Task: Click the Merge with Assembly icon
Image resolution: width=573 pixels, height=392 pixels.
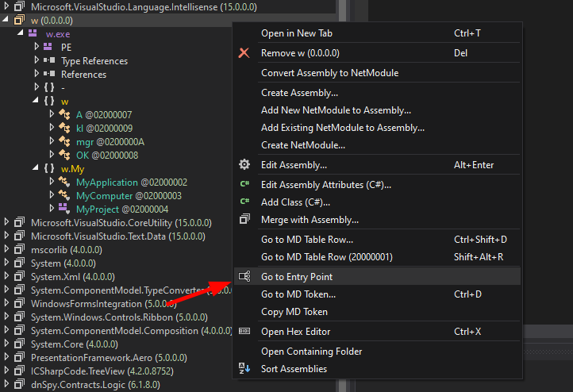Action: coord(244,219)
